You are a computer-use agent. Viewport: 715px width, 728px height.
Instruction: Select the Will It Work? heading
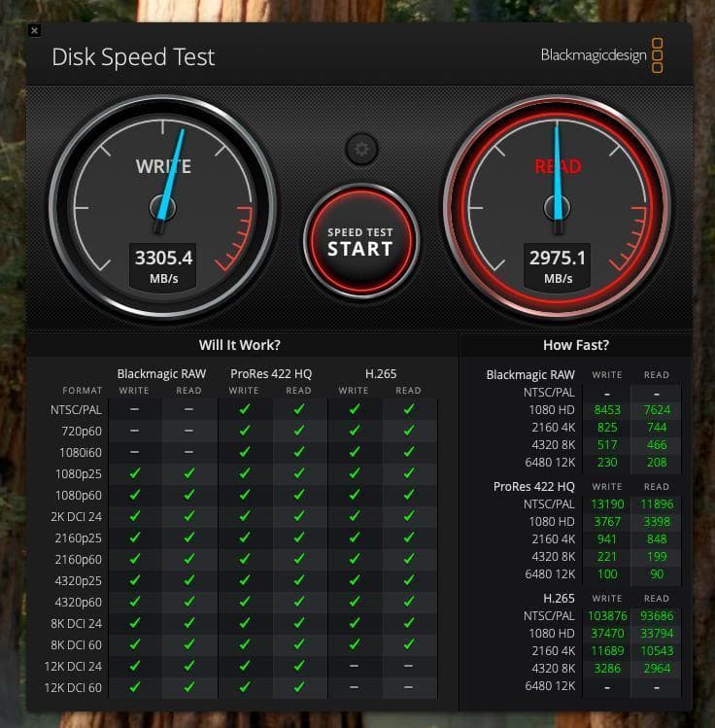click(x=239, y=345)
